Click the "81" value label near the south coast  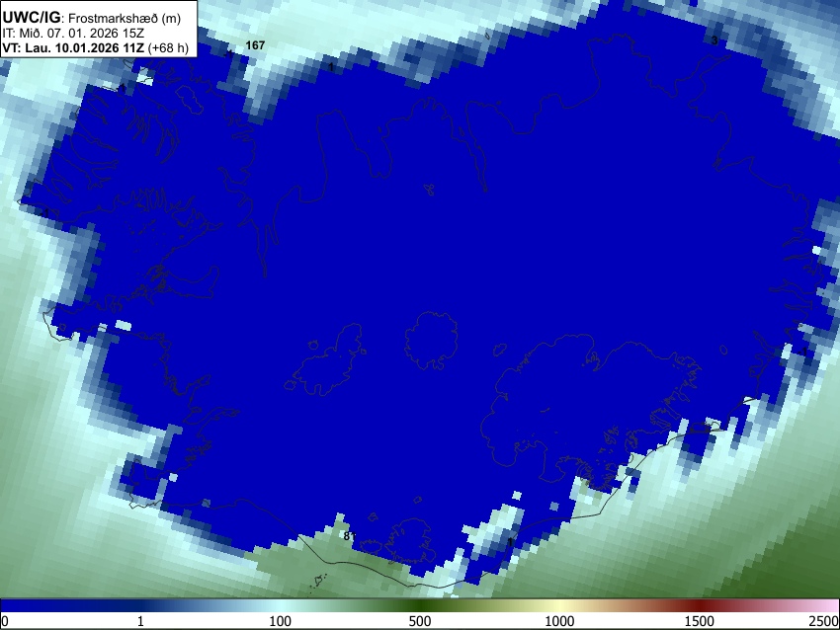point(349,536)
